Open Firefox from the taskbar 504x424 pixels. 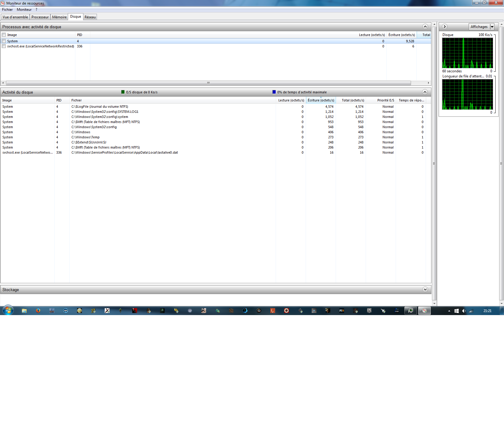coord(38,311)
